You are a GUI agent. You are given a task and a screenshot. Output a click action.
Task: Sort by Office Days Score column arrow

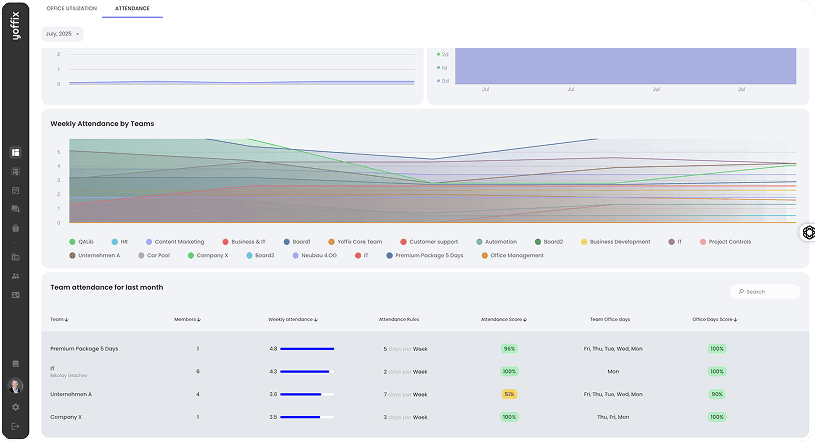pos(736,320)
